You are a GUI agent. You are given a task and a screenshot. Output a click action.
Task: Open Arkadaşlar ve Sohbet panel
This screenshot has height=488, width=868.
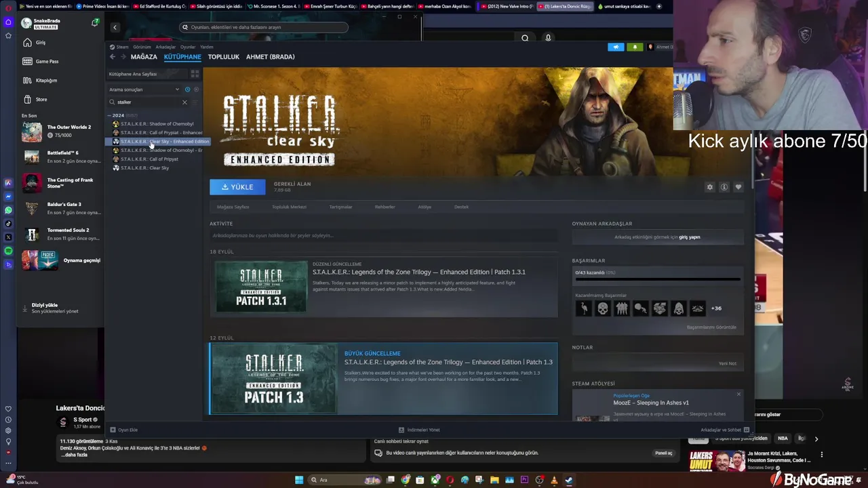click(x=725, y=430)
